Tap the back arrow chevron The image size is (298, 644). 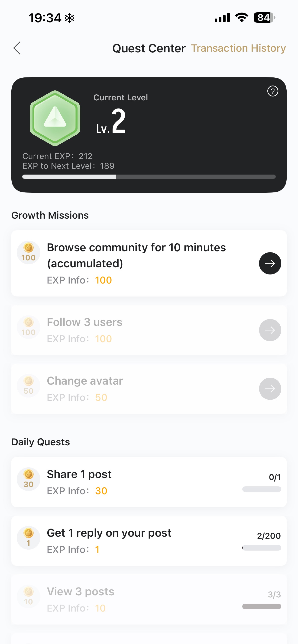click(17, 48)
